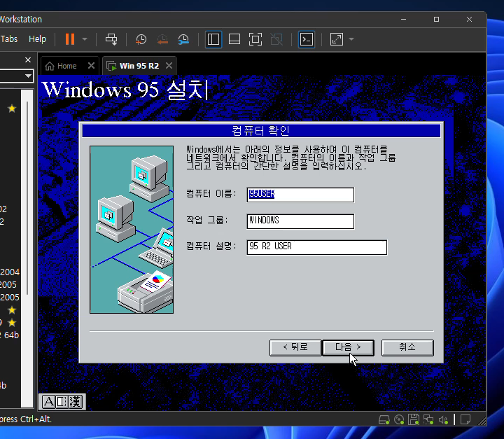
Task: Toggle the thumbnail bar view icon
Action: point(234,39)
